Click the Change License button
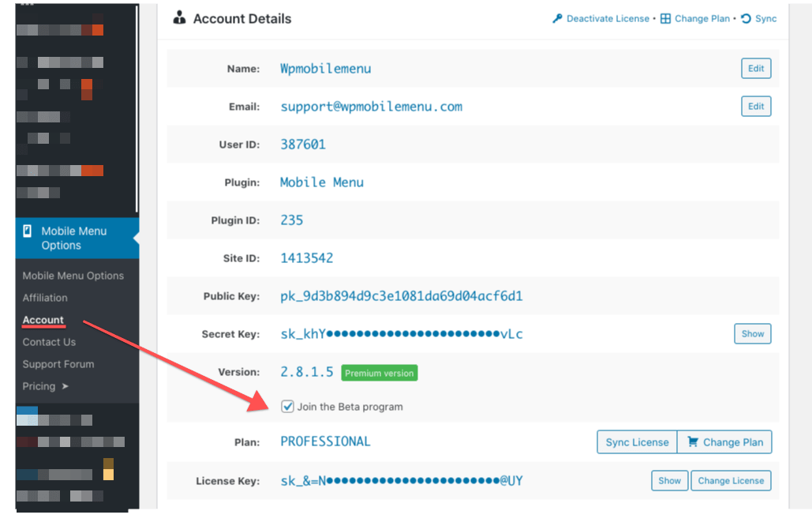This screenshot has width=812, height=526. (x=731, y=480)
